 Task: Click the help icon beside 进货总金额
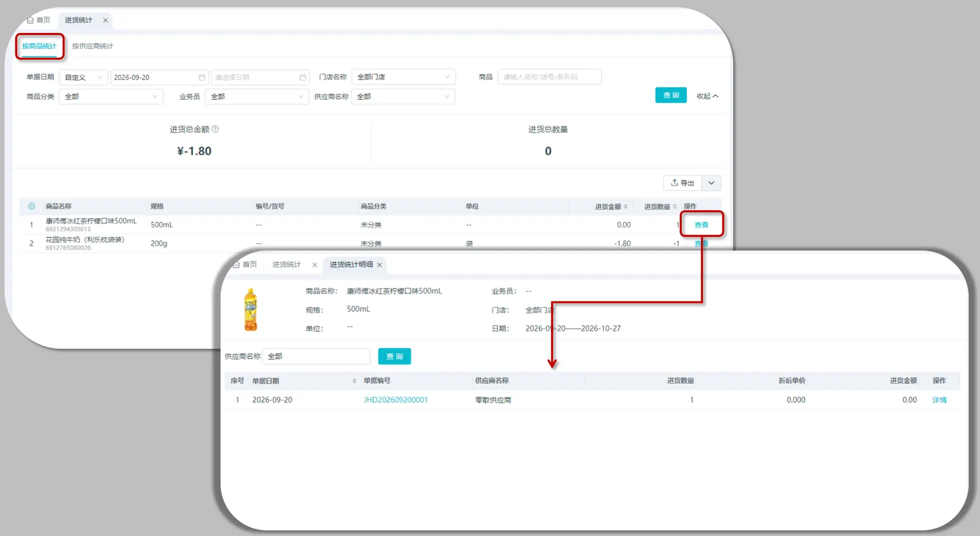tap(215, 129)
